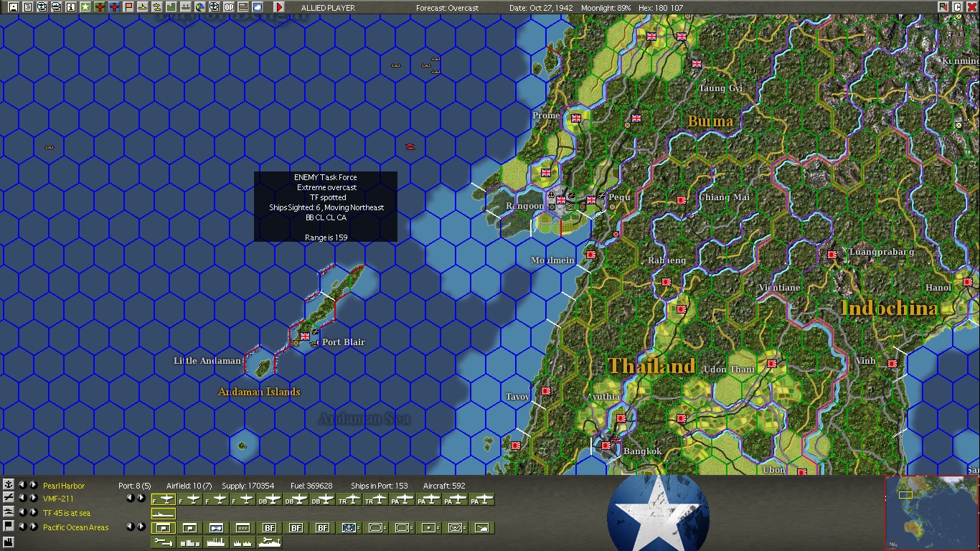Click the 'Forecast: Overcast' status text
980x551 pixels.
pyautogui.click(x=448, y=8)
